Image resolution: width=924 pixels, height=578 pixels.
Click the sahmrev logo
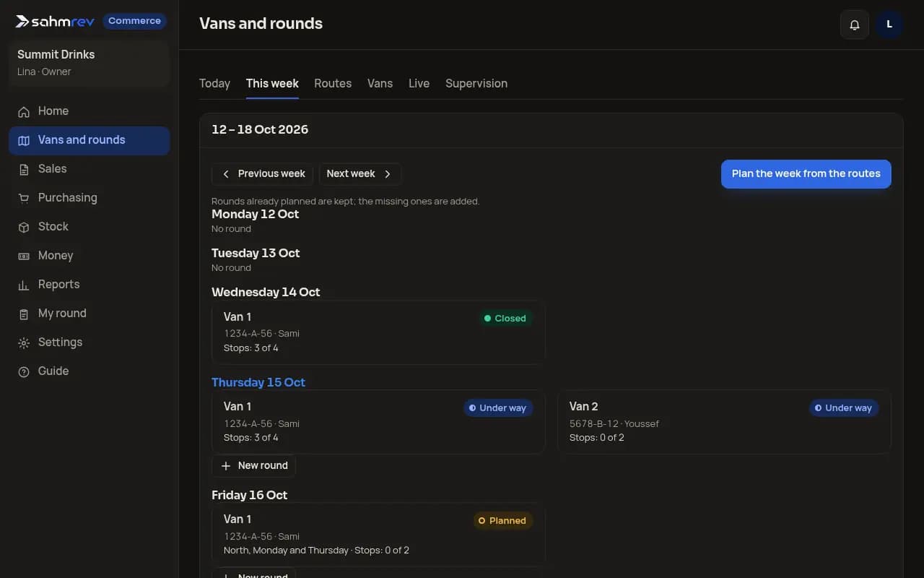(x=55, y=21)
